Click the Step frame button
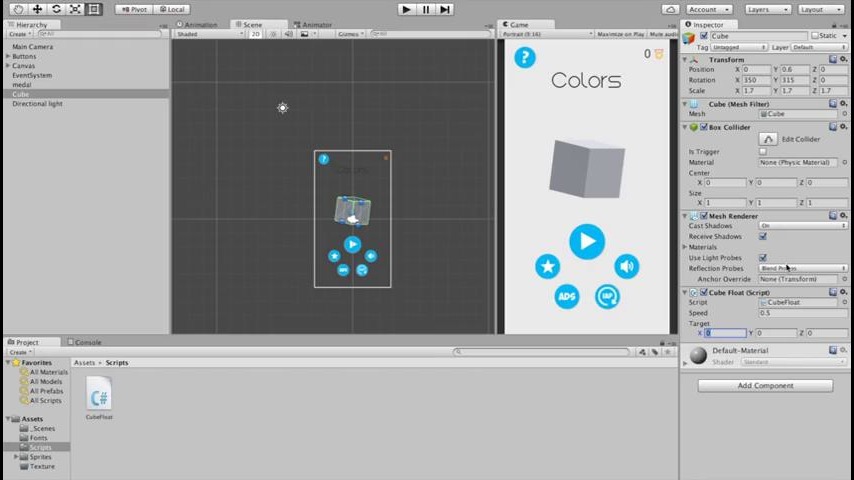854x480 pixels. (444, 9)
